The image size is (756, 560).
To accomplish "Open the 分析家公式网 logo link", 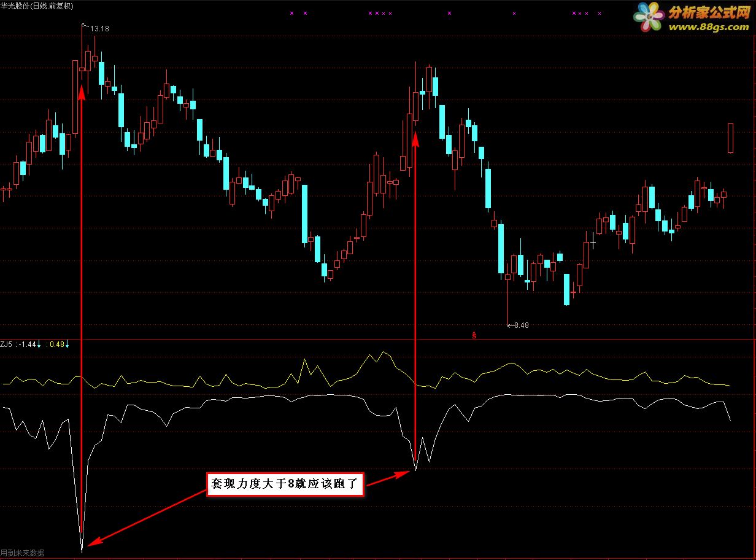I will 708,12.
